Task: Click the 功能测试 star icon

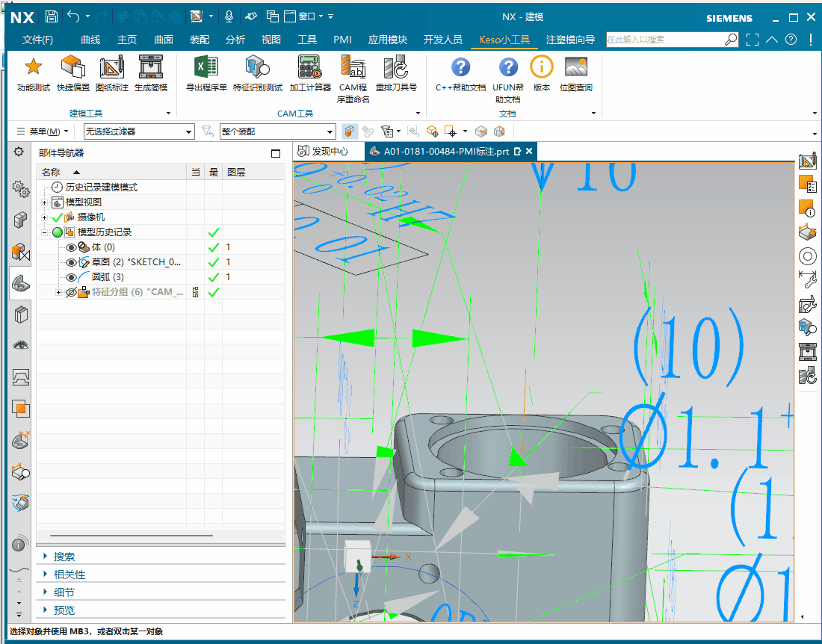Action: coord(33,66)
